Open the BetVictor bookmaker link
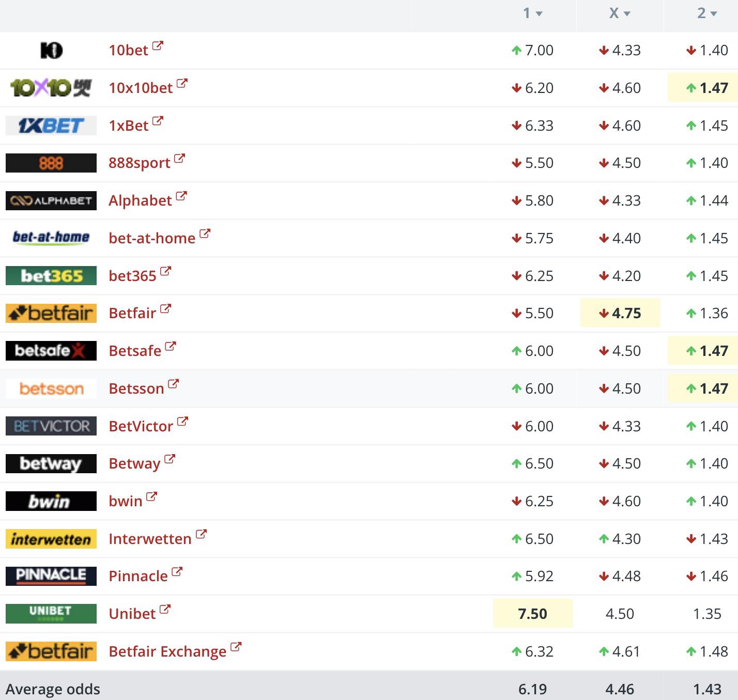The image size is (738, 700). pyautogui.click(x=141, y=426)
